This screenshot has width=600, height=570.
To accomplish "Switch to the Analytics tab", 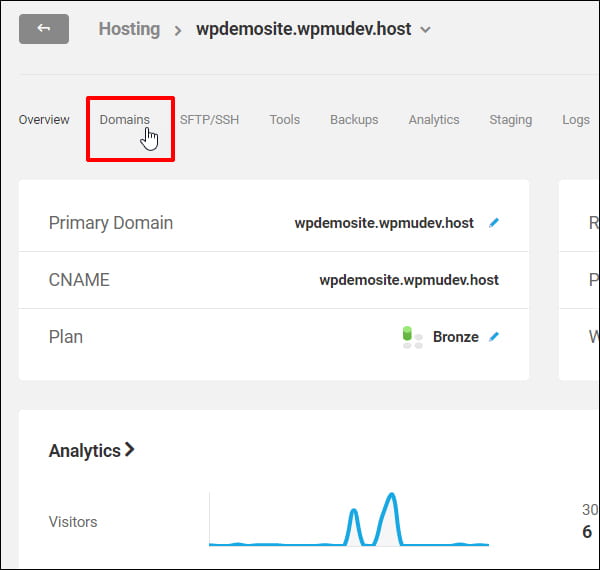I will 434,120.
